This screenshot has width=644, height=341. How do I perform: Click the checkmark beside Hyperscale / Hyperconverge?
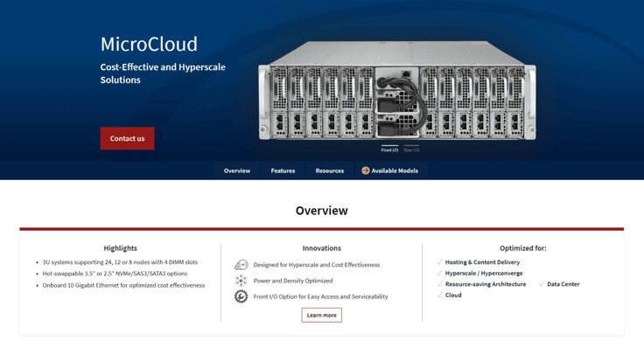click(440, 273)
